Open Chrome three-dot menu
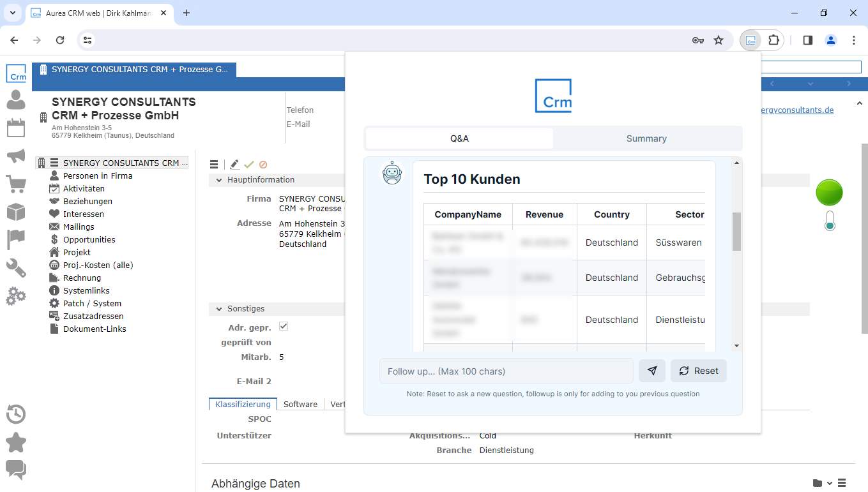 854,40
